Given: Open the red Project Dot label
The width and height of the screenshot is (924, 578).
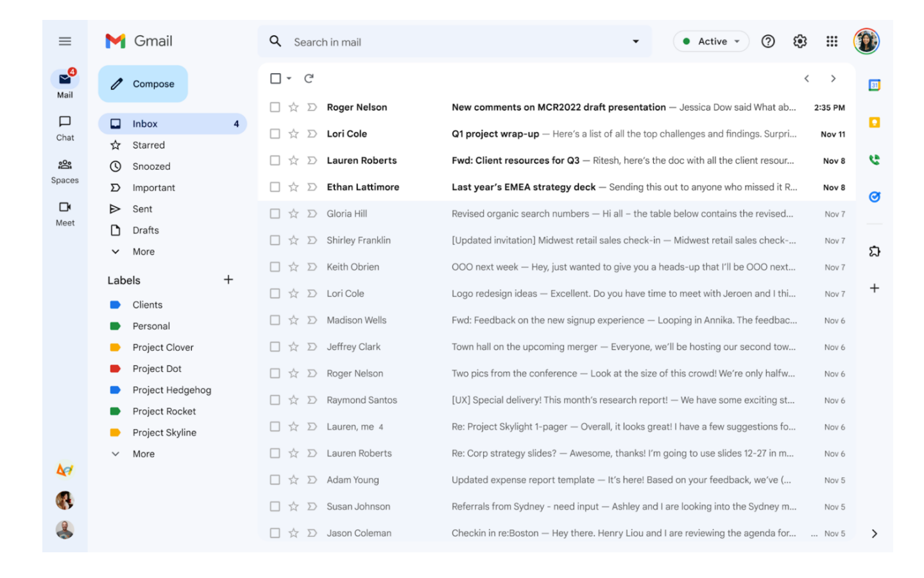Looking at the screenshot, I should click(x=157, y=369).
